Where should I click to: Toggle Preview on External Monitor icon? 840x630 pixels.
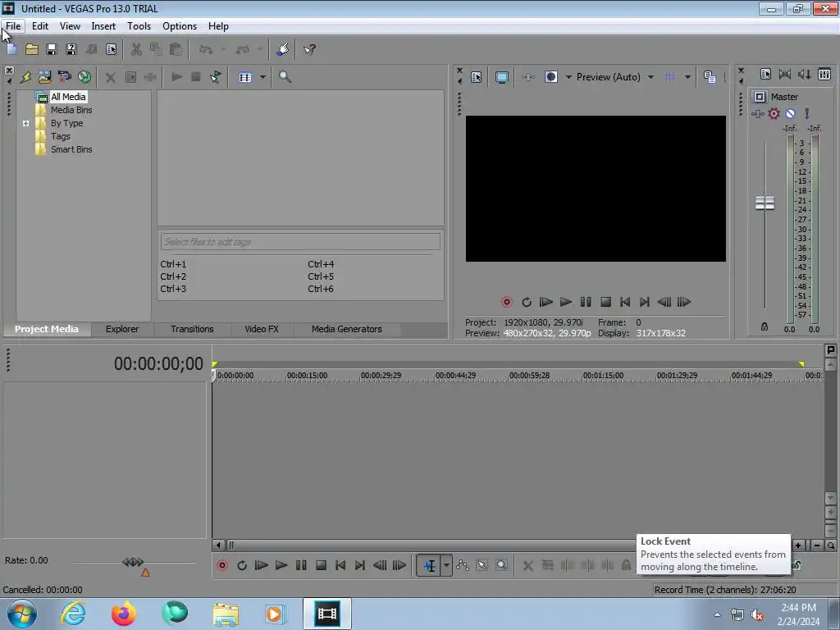click(x=501, y=77)
